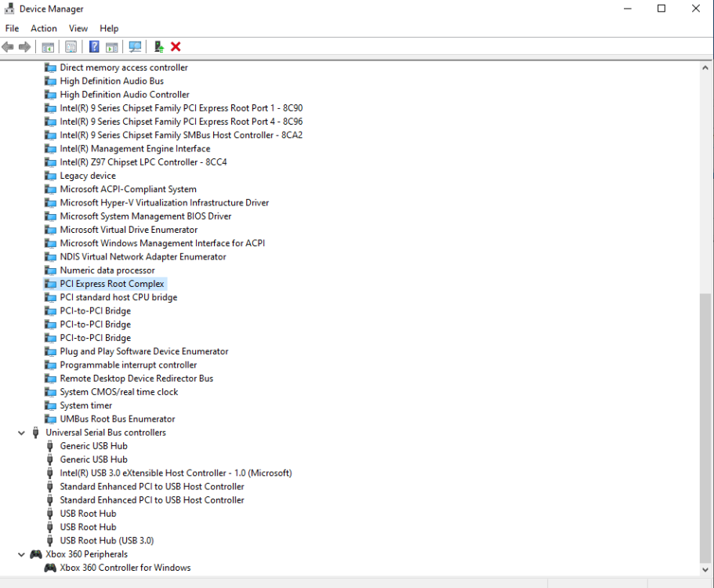Open Properties toolbar icon
This screenshot has height=588, width=714.
71,46
